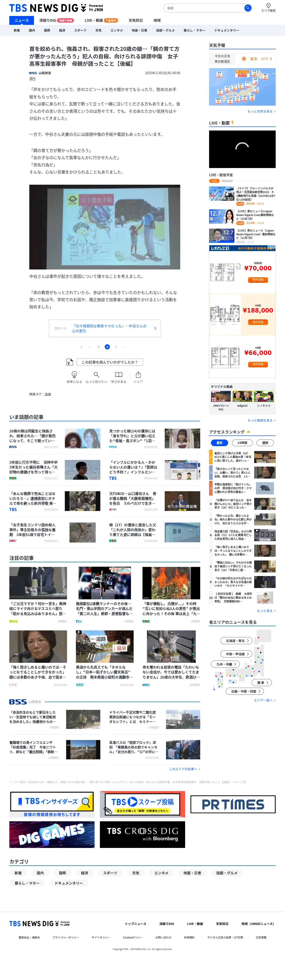This screenshot has width=285, height=980.
Task: Click このエリアの記事へ link
Action: 184,769
